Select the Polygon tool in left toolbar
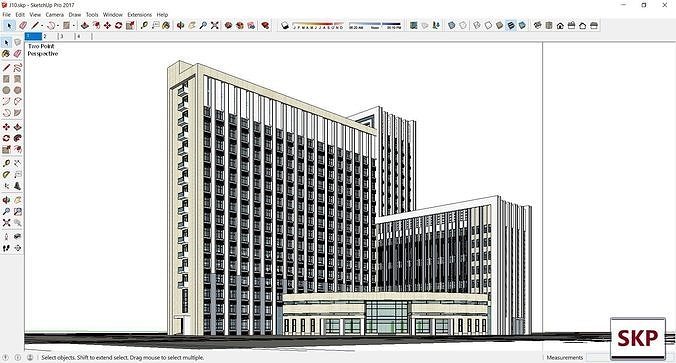Viewport: 676px width, 363px height. pyautogui.click(x=17, y=90)
